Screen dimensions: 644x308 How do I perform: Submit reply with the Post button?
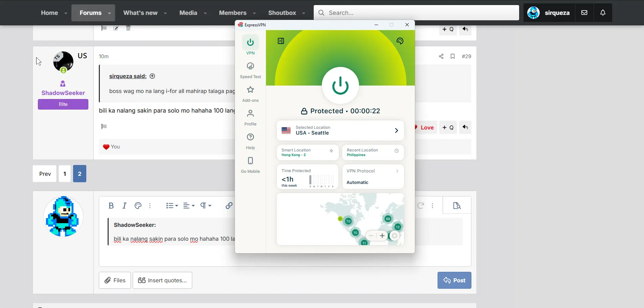pos(454,280)
